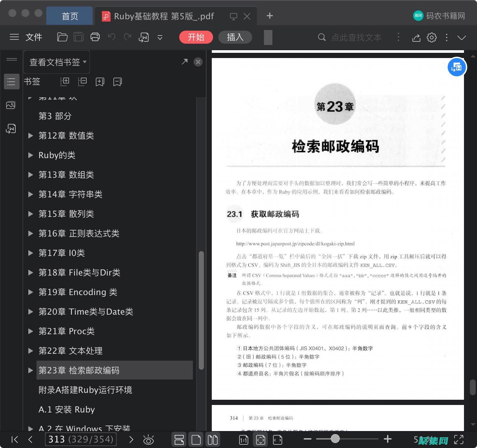Open the 查看文档书签 dropdown
Image resolution: width=477 pixels, height=448 pixels.
click(56, 62)
